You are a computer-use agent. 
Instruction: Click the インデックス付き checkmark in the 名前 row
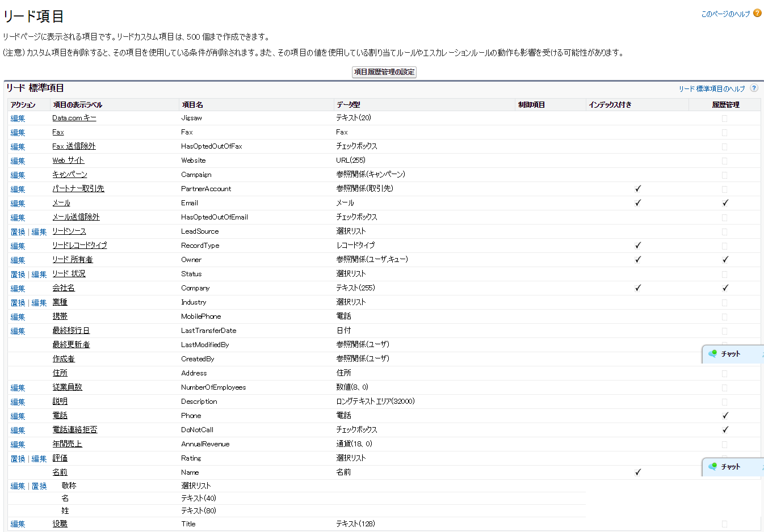click(638, 472)
